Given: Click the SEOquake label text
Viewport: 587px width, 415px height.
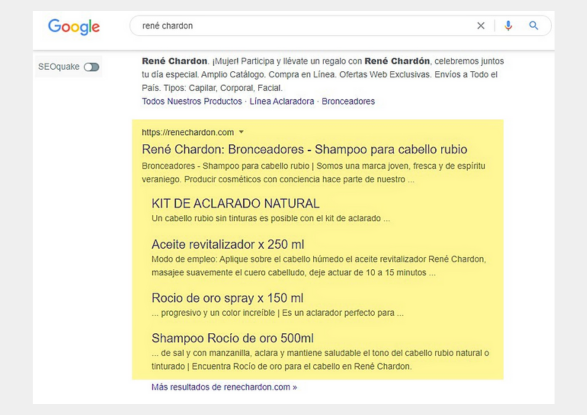Looking at the screenshot, I should tap(59, 67).
